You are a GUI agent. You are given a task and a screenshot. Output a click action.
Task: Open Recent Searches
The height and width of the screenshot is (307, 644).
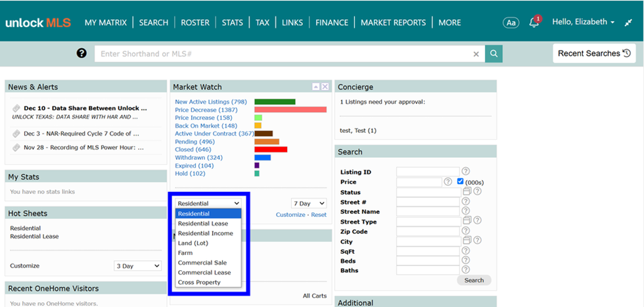[594, 53]
